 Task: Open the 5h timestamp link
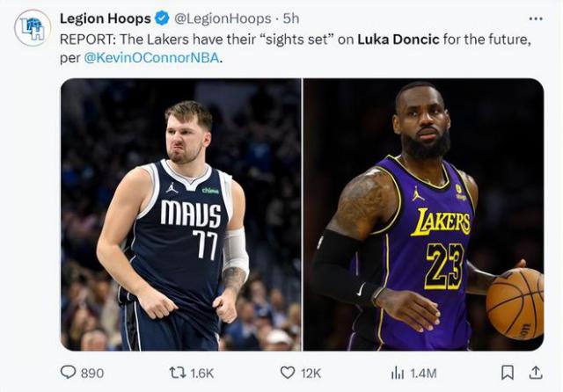291,18
